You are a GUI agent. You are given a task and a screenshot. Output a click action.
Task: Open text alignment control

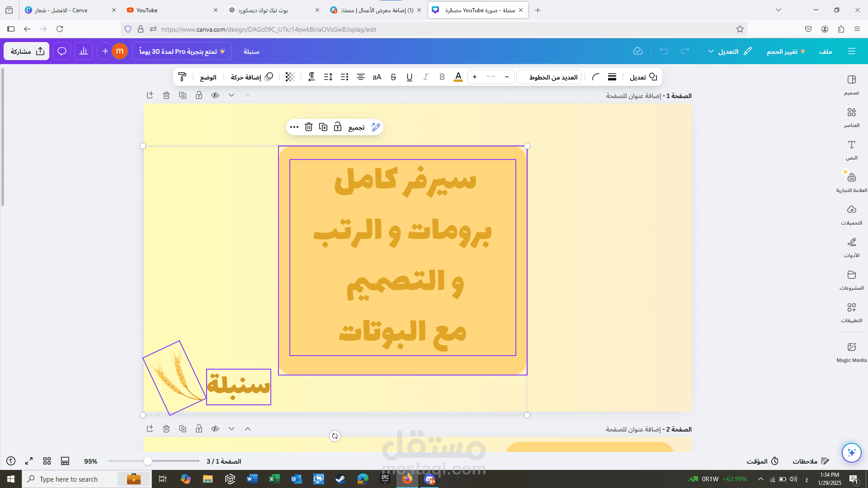pyautogui.click(x=361, y=77)
